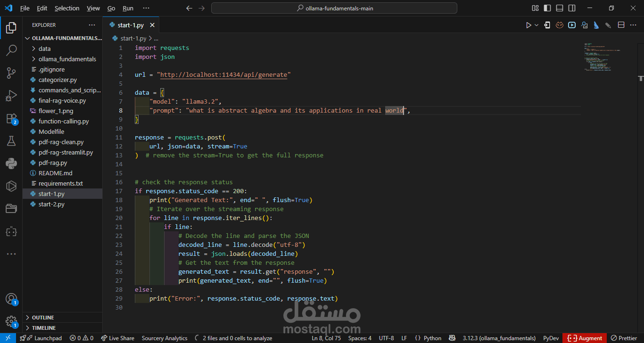Viewport: 644px width, 343px height.
Task: Open flower_1.png image file
Action: click(63, 111)
